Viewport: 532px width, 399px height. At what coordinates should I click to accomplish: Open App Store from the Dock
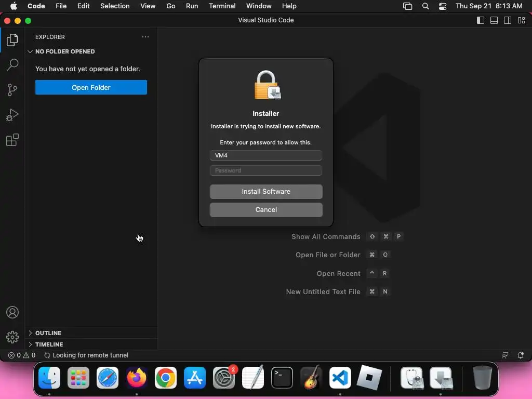pos(195,378)
